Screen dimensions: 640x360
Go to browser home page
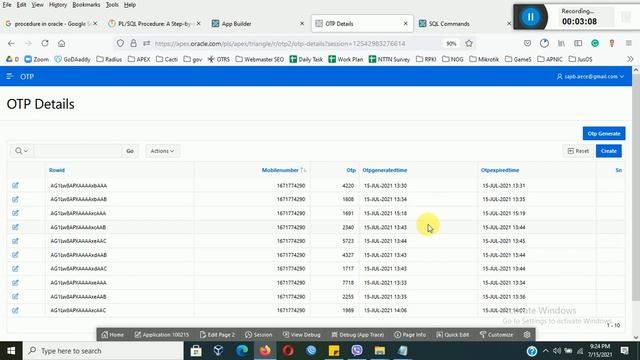(61, 43)
